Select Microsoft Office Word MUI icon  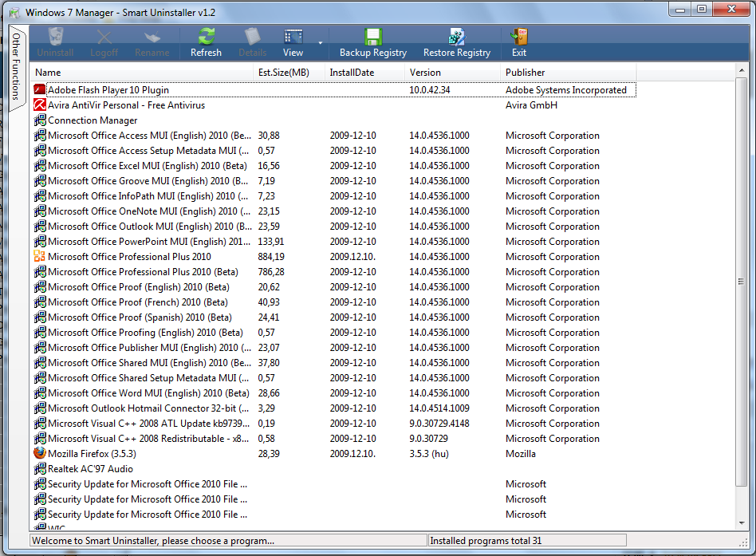coord(40,393)
